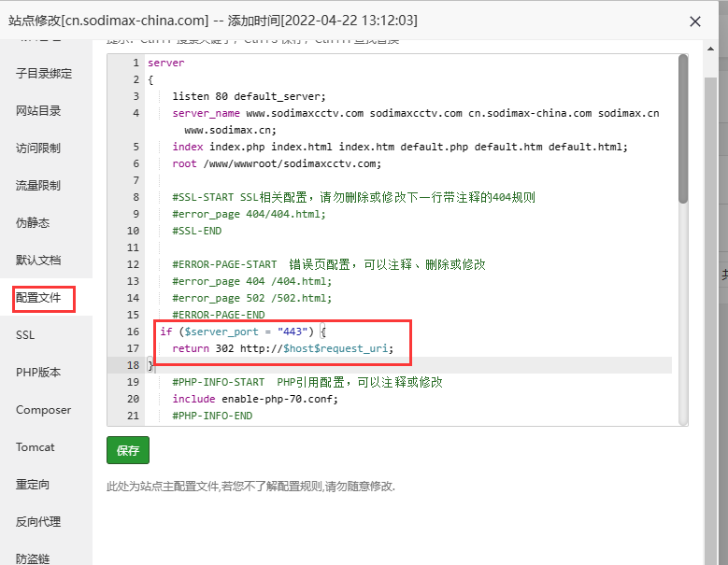Open the 反向代理 sidebar tab
The width and height of the screenshot is (728, 565).
38,521
